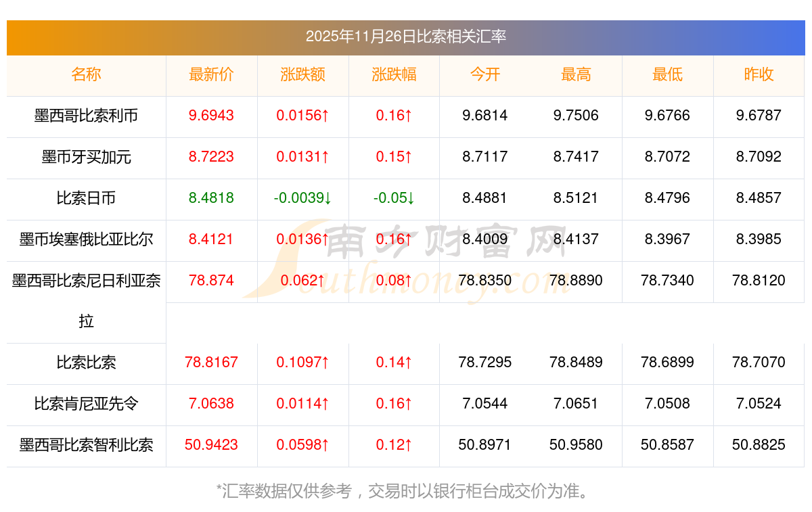This screenshot has width=812, height=512.
Task: Select the 名称 column header
Action: (x=86, y=74)
